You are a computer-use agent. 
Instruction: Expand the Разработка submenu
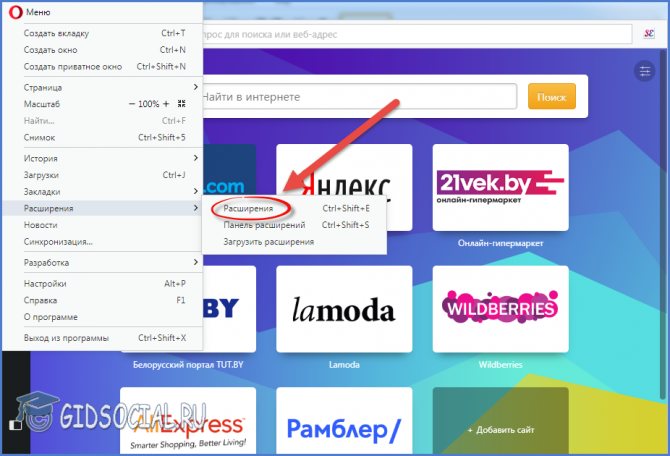point(103,262)
